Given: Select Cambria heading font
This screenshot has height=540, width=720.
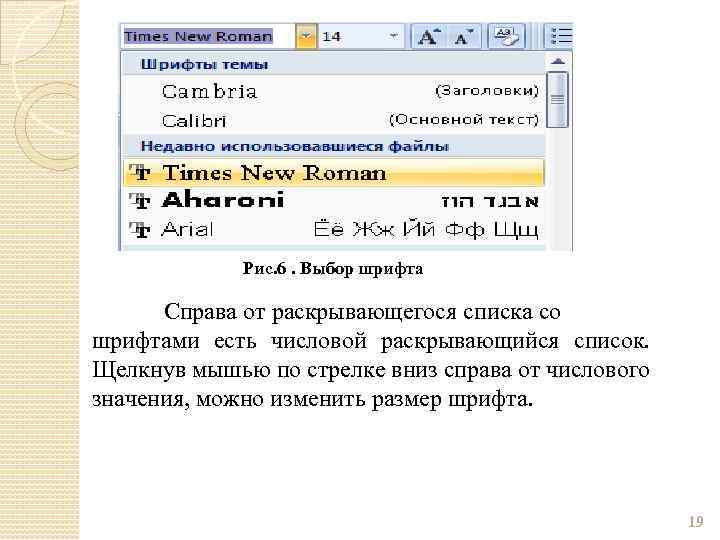Looking at the screenshot, I should (334, 90).
